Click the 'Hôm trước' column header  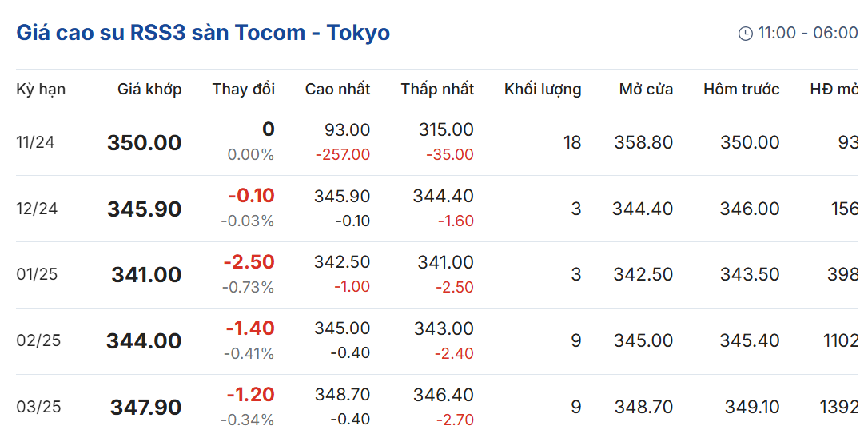742,90
